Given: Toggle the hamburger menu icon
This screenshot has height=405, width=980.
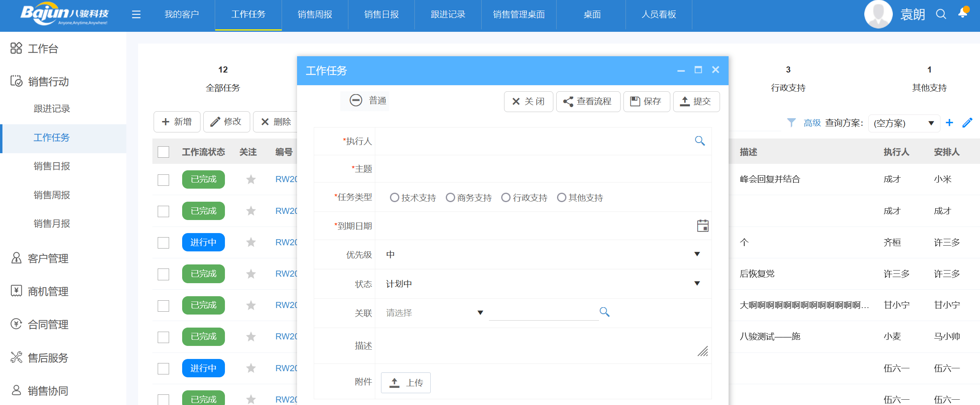Looking at the screenshot, I should point(136,15).
